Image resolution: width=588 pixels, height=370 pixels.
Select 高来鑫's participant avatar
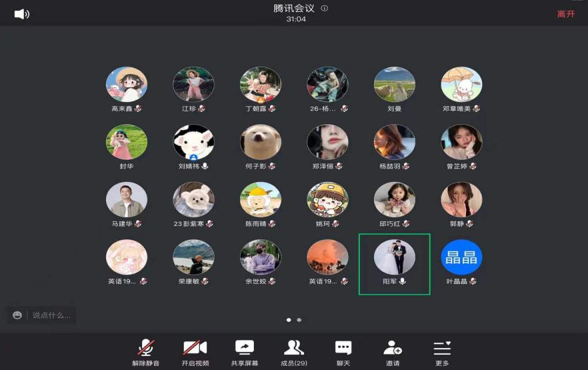click(x=127, y=85)
